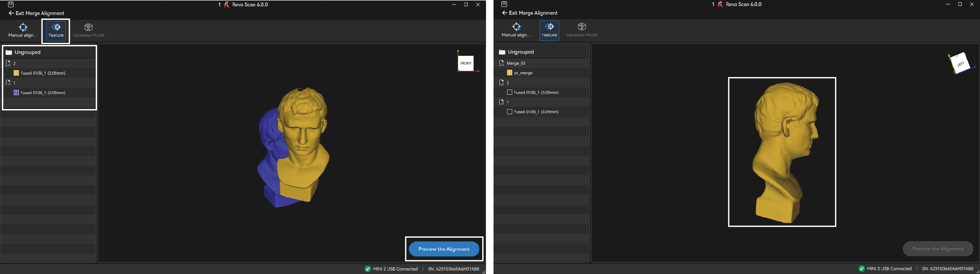Expand Merge_03 project in right window
Screen dimensions: 980x274
501,63
